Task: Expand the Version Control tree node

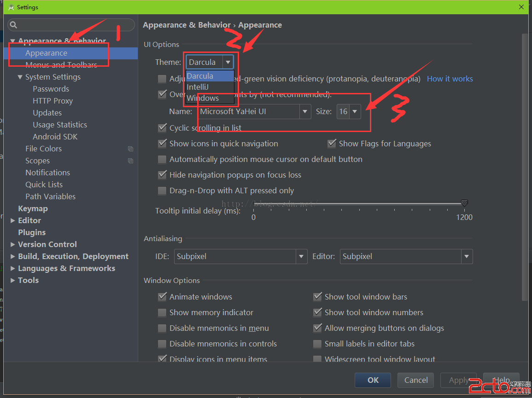Action: click(12, 244)
